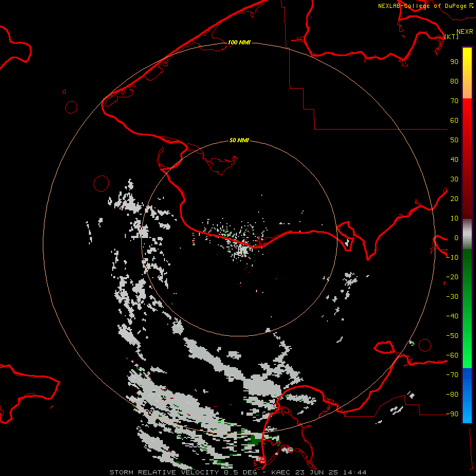Click the -50 value on the velocity scale
This screenshot has height=476, width=476.
(x=452, y=336)
